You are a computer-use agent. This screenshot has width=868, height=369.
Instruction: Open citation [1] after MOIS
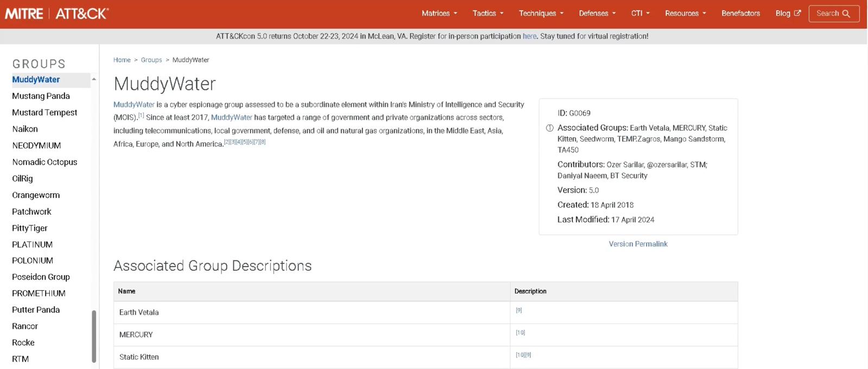pyautogui.click(x=141, y=116)
